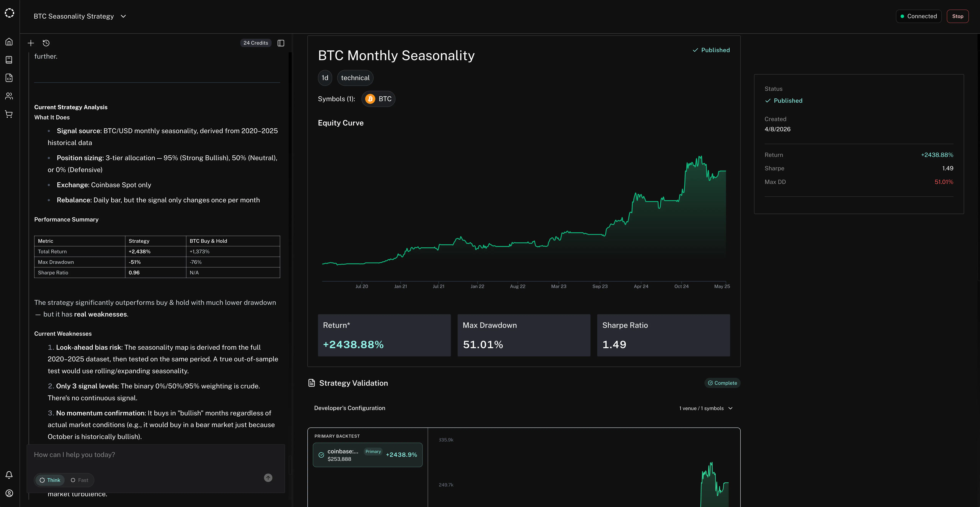Click the +2438.9% backtest return value
980x507 pixels.
coord(401,455)
